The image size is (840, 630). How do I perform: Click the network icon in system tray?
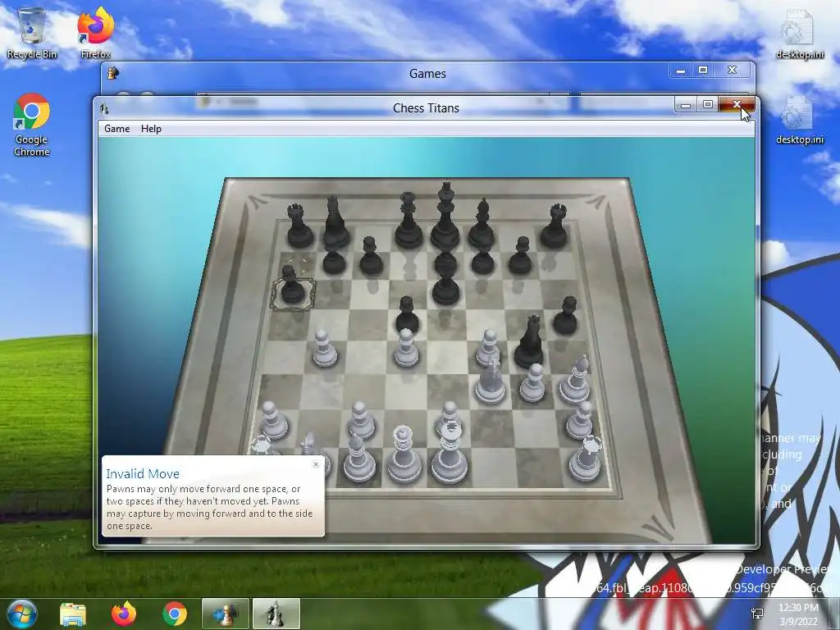(757, 614)
